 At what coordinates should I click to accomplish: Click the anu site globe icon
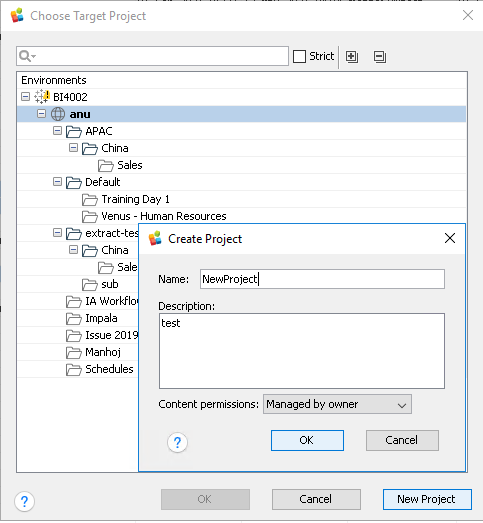[x=58, y=114]
